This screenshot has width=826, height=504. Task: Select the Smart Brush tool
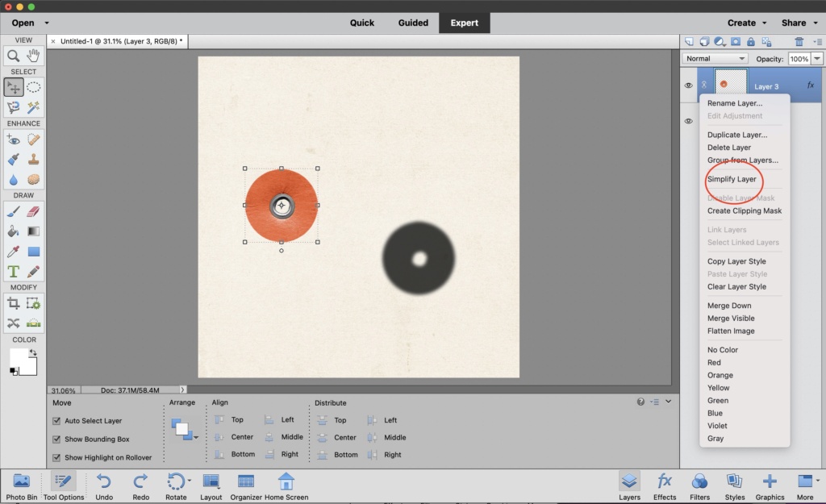[13, 160]
